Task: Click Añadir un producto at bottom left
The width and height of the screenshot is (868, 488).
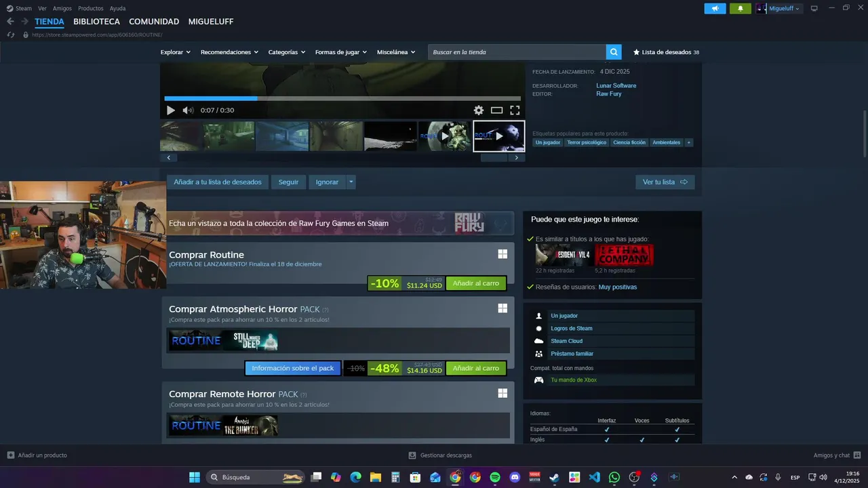Action: coord(37,455)
